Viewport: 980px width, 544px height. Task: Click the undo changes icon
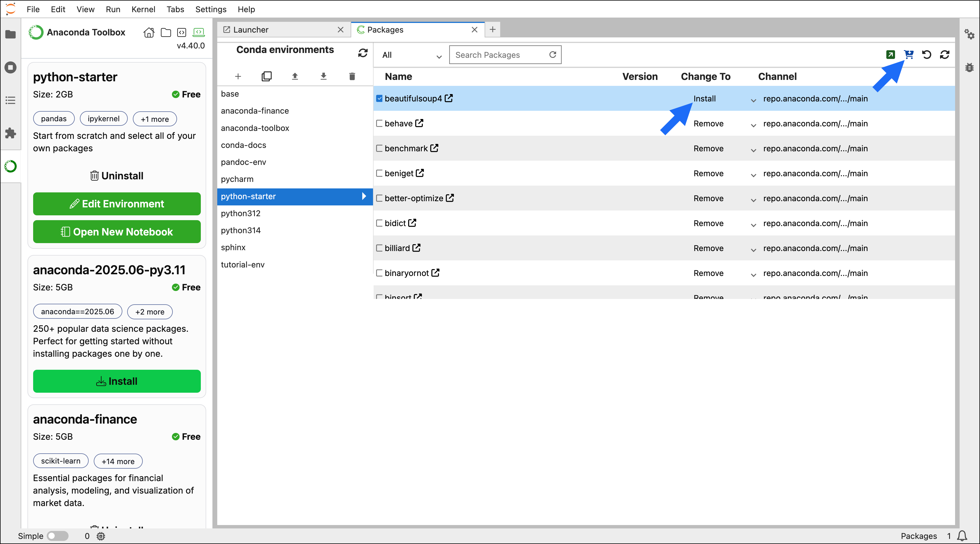pos(927,54)
